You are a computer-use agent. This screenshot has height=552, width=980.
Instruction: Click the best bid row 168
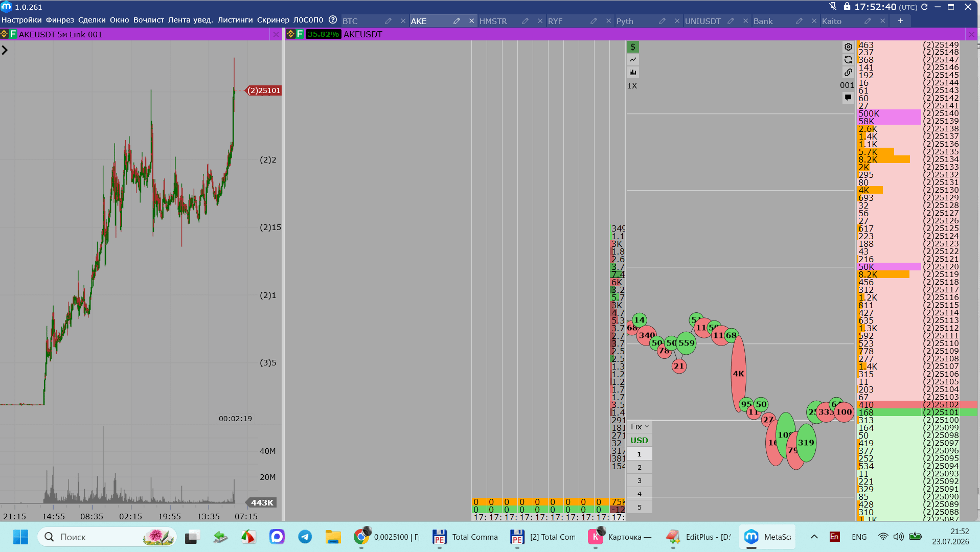917,412
